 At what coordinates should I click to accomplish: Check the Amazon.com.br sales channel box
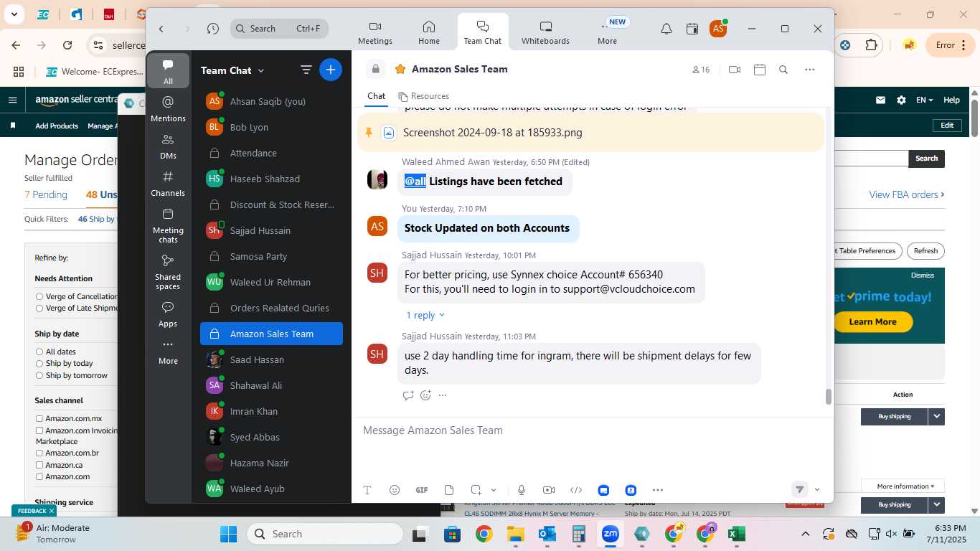[39, 453]
